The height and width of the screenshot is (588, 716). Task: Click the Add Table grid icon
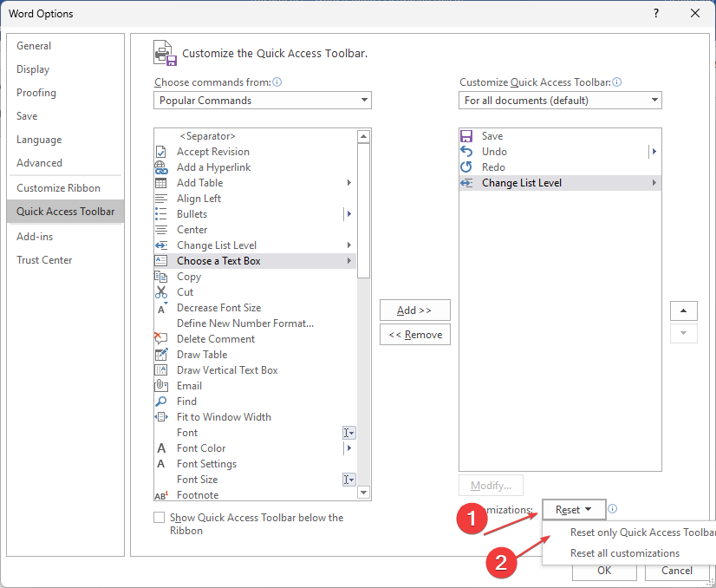point(160,183)
